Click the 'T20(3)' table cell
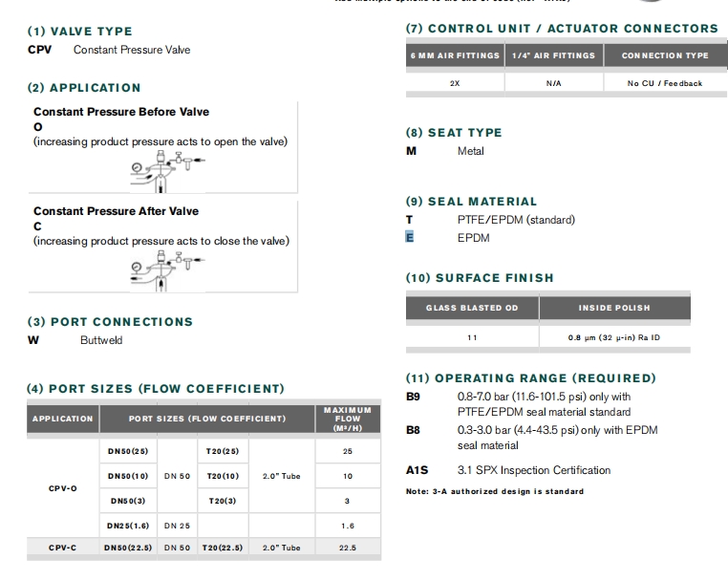 click(x=223, y=501)
